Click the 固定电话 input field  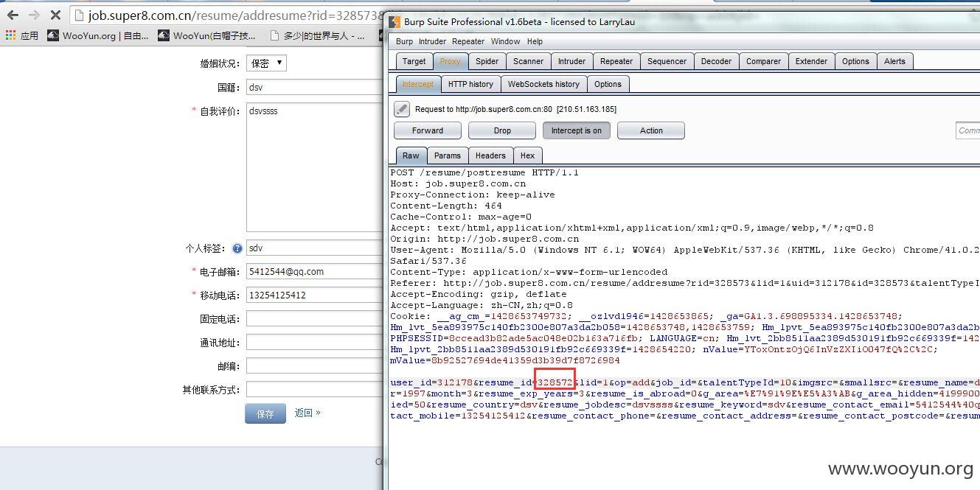(315, 319)
